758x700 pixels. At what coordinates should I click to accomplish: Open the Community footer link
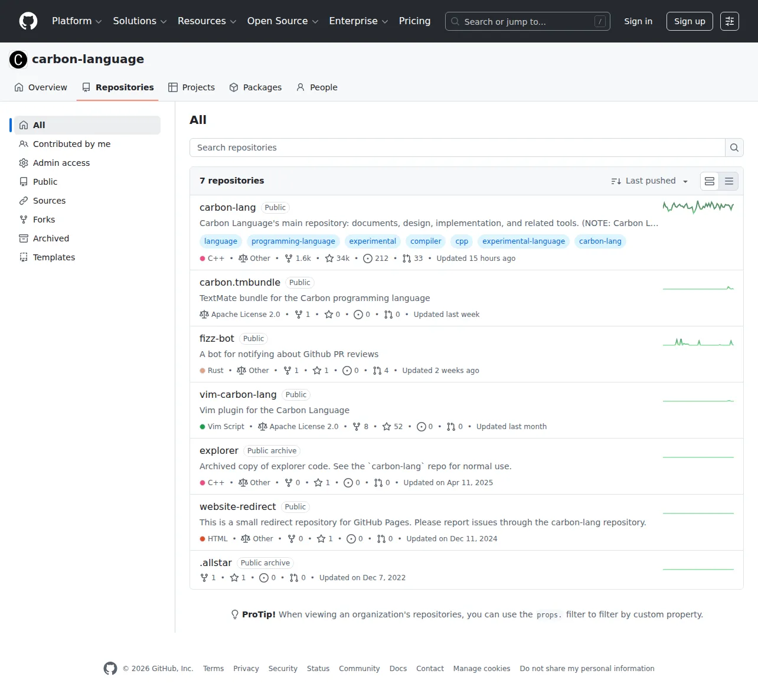click(359, 669)
